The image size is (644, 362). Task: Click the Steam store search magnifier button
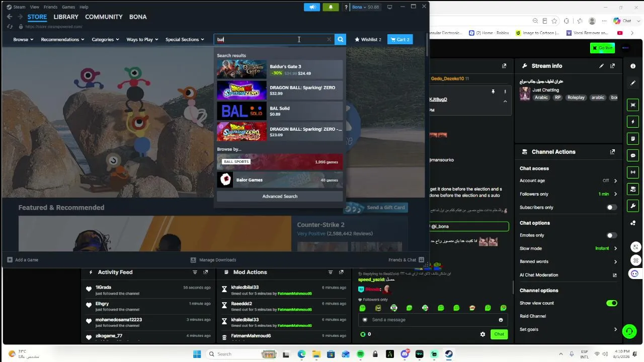click(341, 39)
